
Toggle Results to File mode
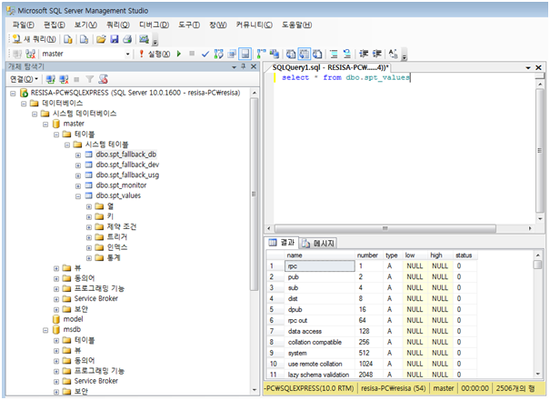click(317, 54)
